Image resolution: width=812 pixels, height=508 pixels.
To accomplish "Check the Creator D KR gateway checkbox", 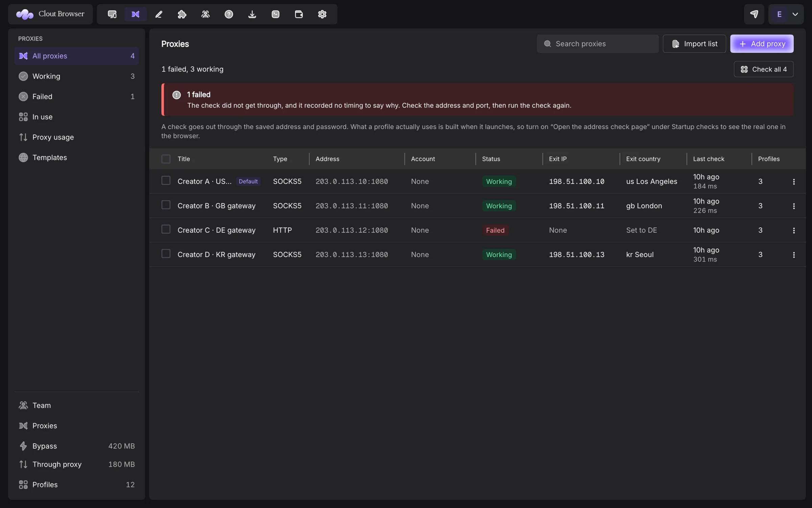I will (x=166, y=254).
